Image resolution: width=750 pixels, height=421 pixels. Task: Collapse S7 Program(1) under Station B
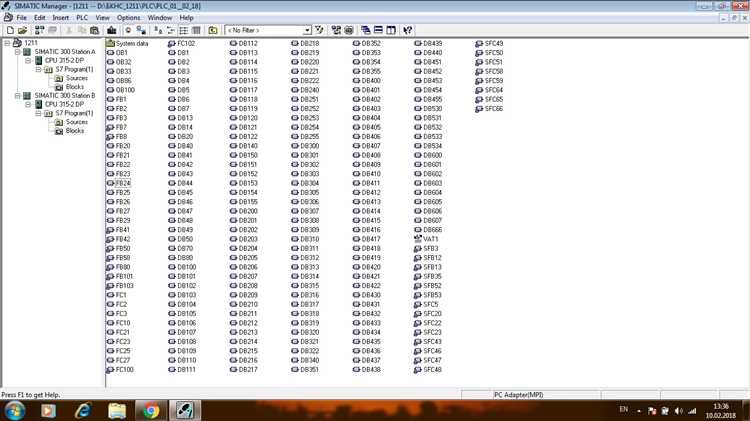pyautogui.click(x=38, y=113)
